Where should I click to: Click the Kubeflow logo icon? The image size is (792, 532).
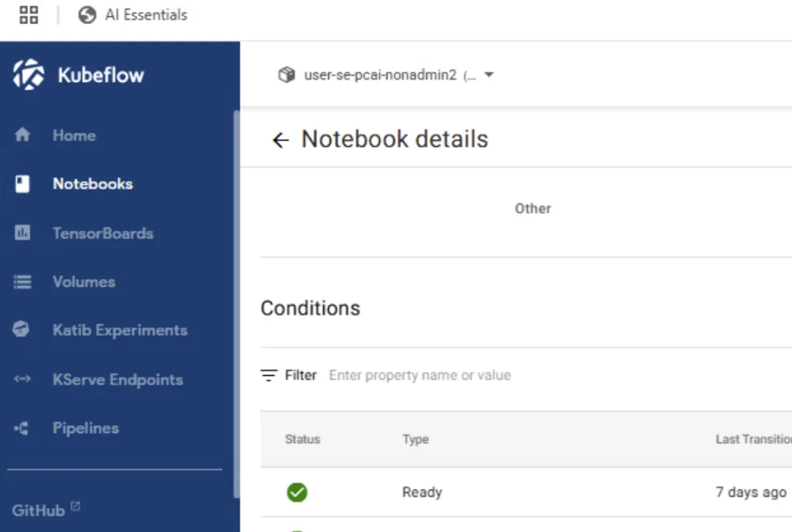coord(29,75)
